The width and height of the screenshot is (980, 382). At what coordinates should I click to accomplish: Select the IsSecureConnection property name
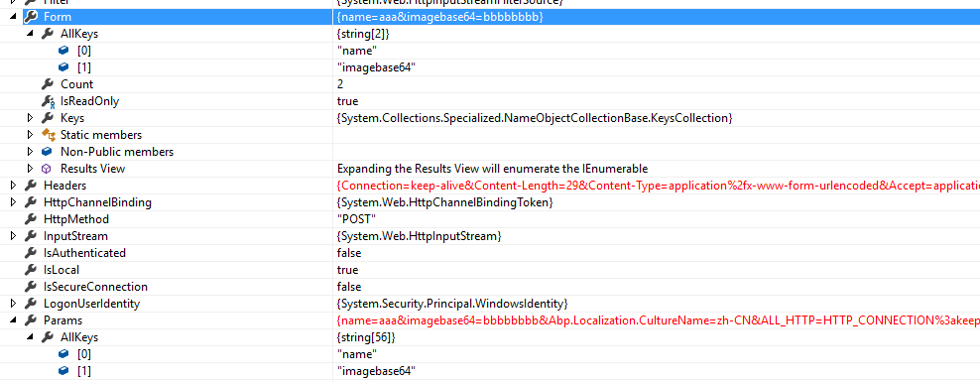(x=95, y=287)
